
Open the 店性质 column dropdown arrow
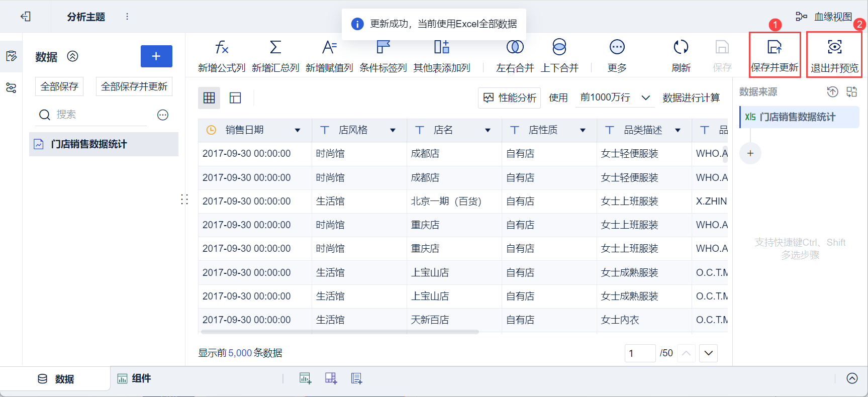[x=583, y=131]
